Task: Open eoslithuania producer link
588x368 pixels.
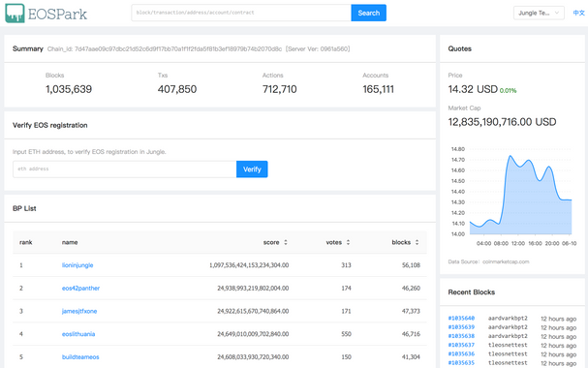Action: click(x=78, y=334)
